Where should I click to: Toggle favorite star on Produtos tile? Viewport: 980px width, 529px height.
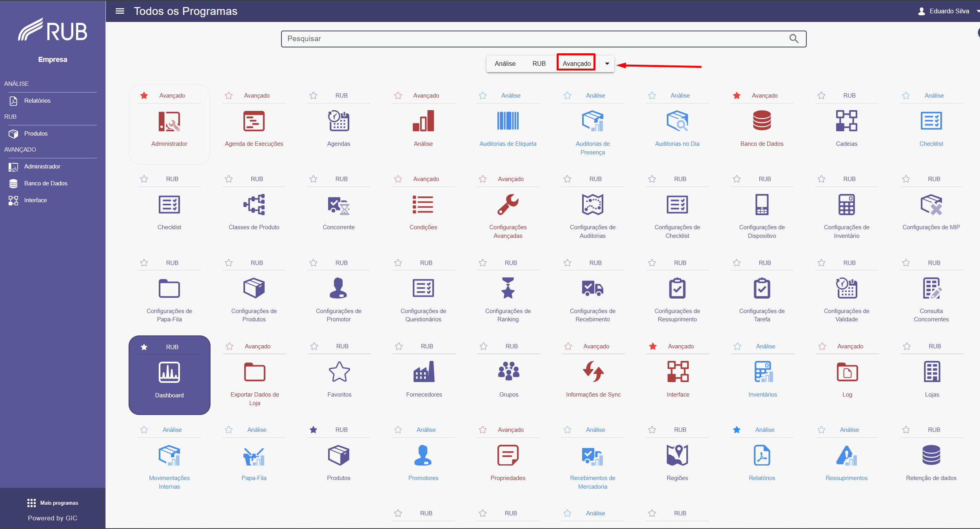pos(314,430)
